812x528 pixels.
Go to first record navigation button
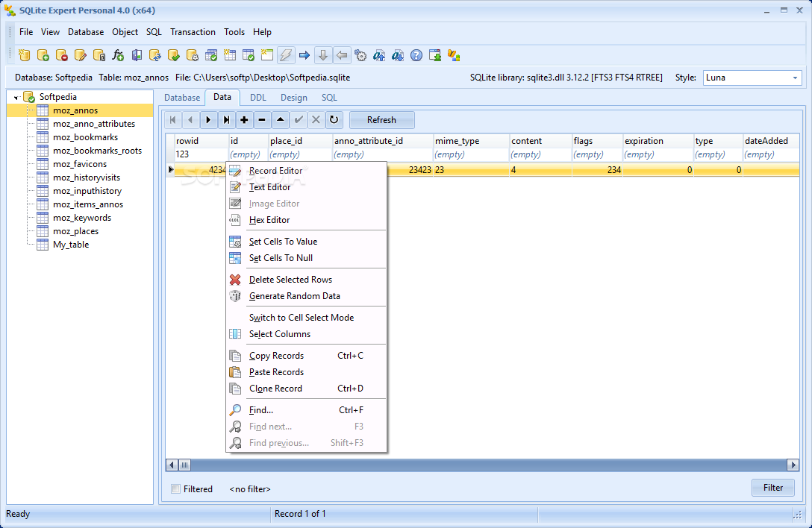click(x=173, y=120)
